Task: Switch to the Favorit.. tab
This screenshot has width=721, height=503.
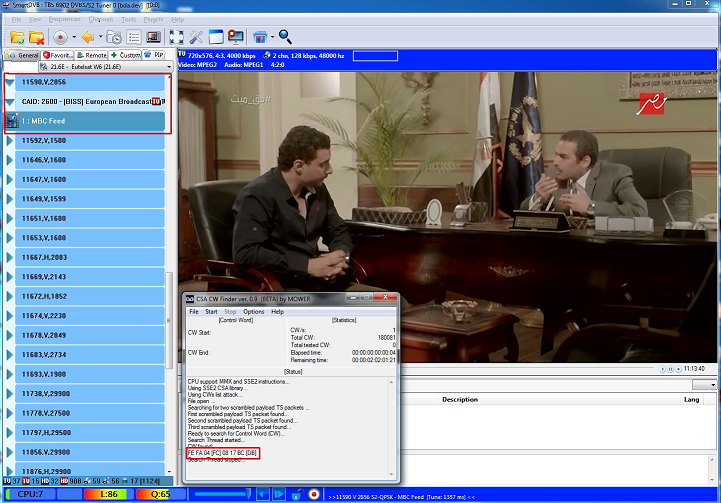Action: click(57, 55)
